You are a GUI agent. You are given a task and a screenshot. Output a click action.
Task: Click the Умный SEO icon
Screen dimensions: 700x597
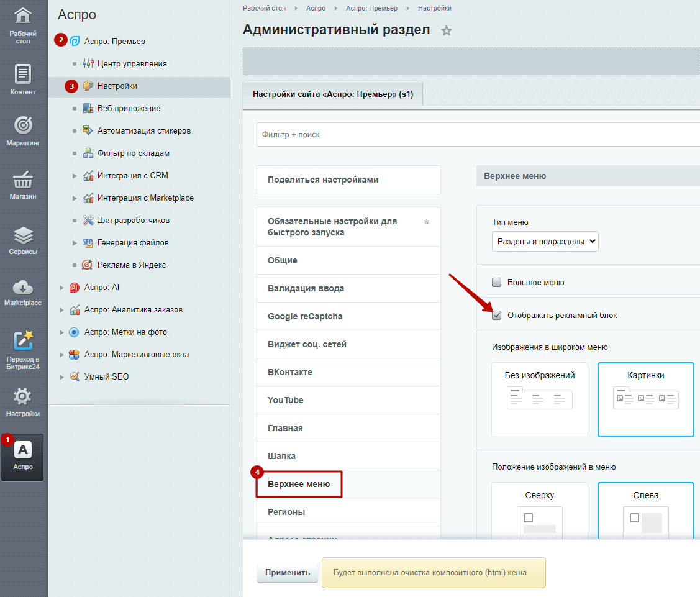click(75, 376)
